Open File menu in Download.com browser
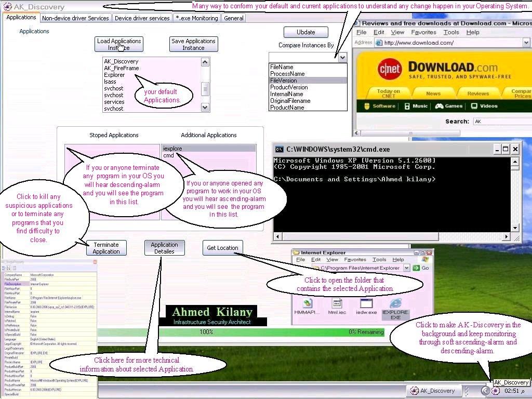The image size is (532, 399). pyautogui.click(x=362, y=32)
